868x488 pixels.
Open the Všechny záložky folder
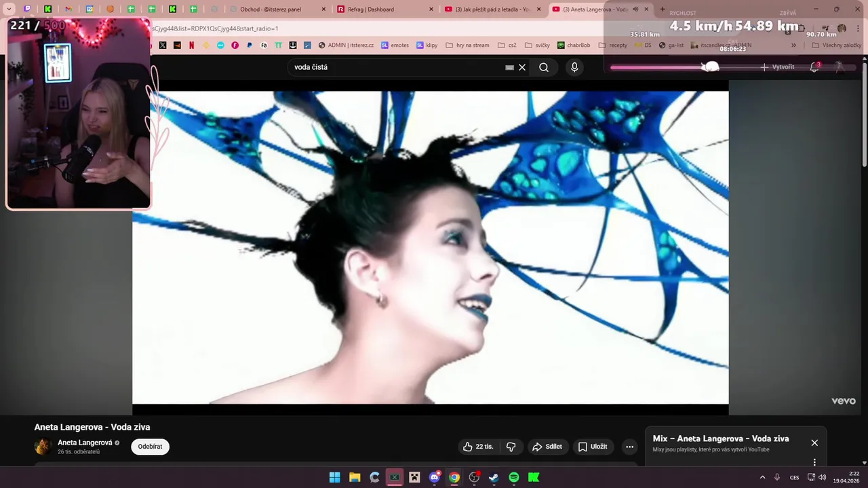coord(836,45)
